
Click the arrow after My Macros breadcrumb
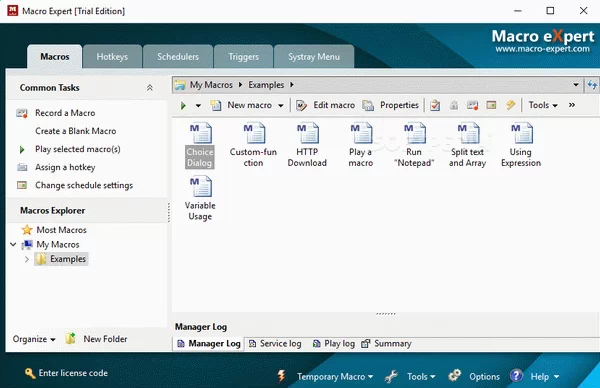(x=240, y=85)
